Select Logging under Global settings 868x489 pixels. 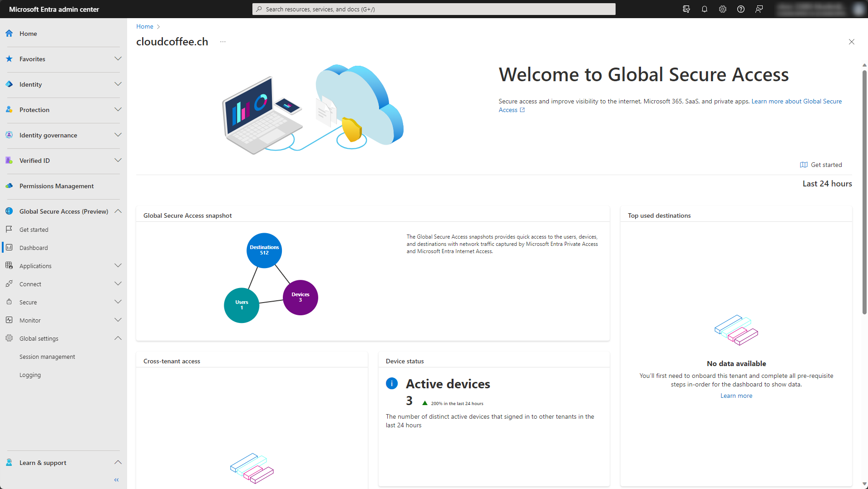(x=30, y=375)
